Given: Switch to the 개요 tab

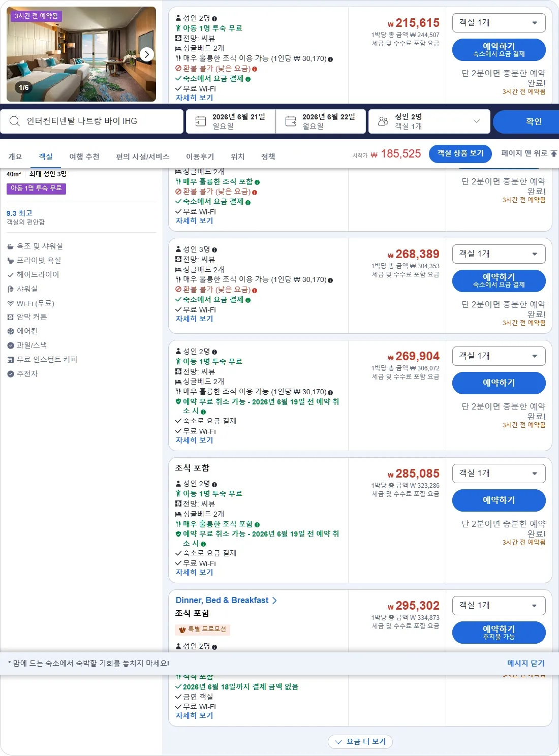Looking at the screenshot, I should 15,156.
